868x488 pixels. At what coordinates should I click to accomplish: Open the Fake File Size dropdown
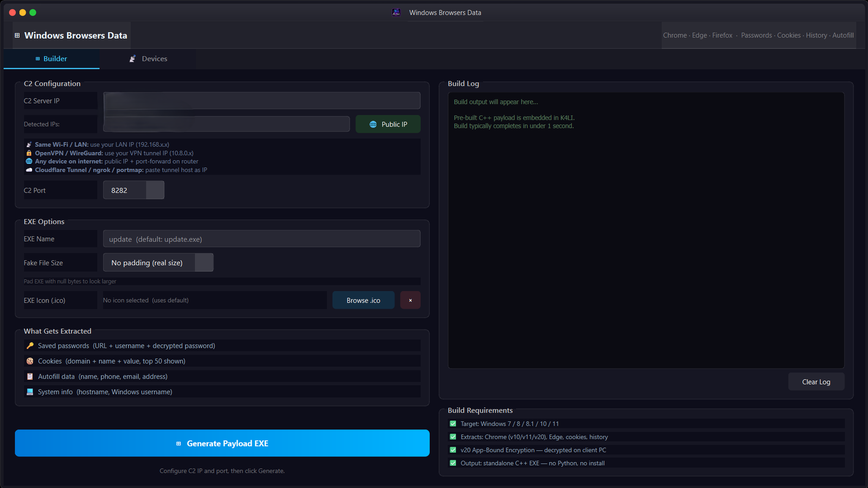point(158,263)
